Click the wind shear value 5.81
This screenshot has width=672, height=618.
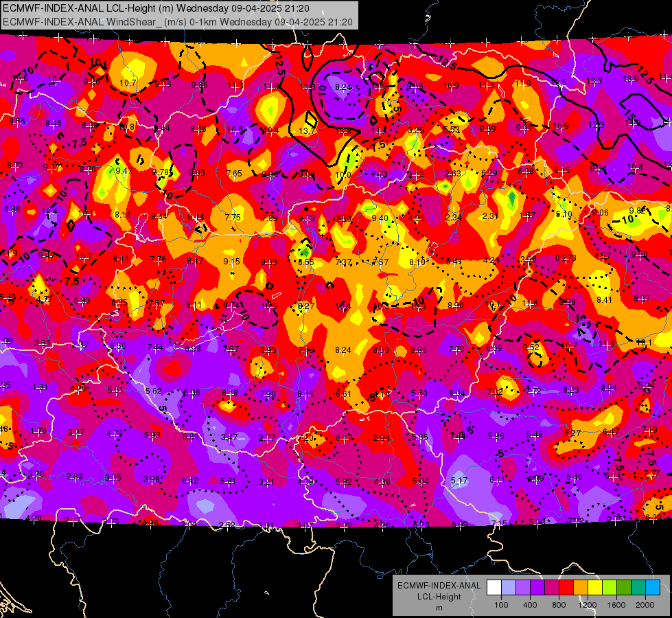(x=228, y=481)
